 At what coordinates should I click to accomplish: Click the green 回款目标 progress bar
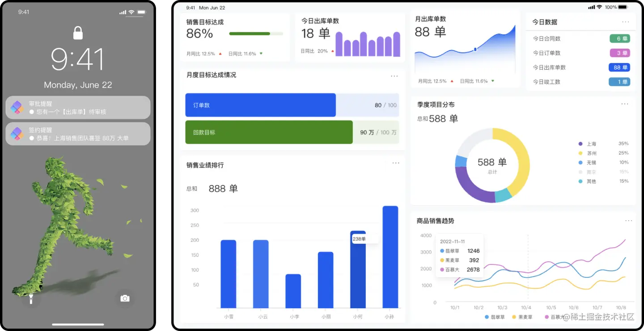269,132
